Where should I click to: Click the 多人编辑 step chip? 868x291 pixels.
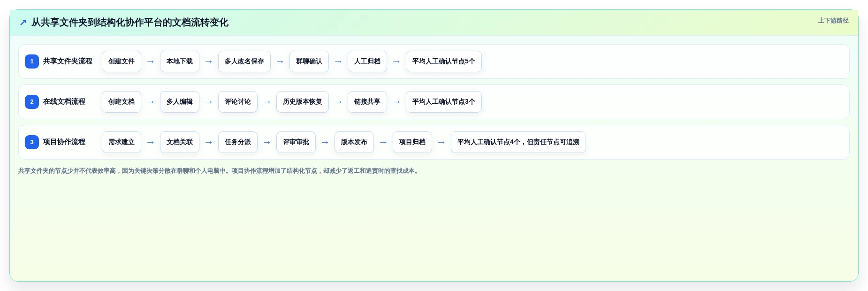tap(180, 102)
